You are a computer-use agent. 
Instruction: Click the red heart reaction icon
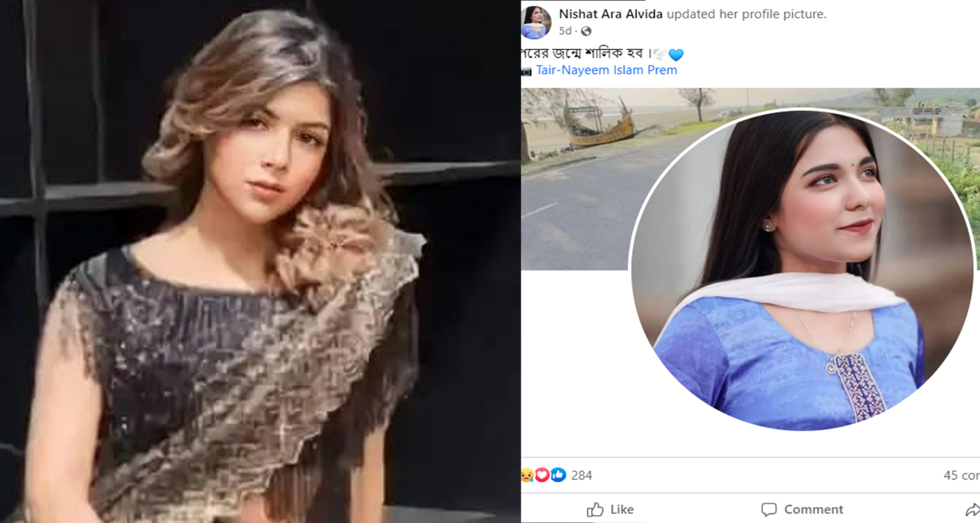[542, 475]
